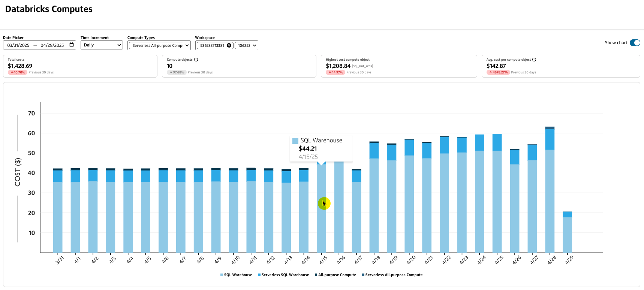Edit end date 04/29/2025 field

pos(52,45)
